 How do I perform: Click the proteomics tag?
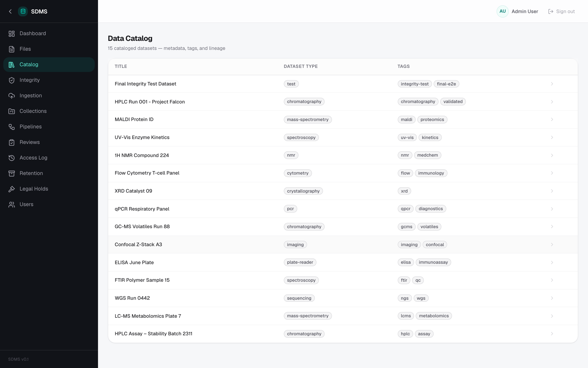pos(432,120)
